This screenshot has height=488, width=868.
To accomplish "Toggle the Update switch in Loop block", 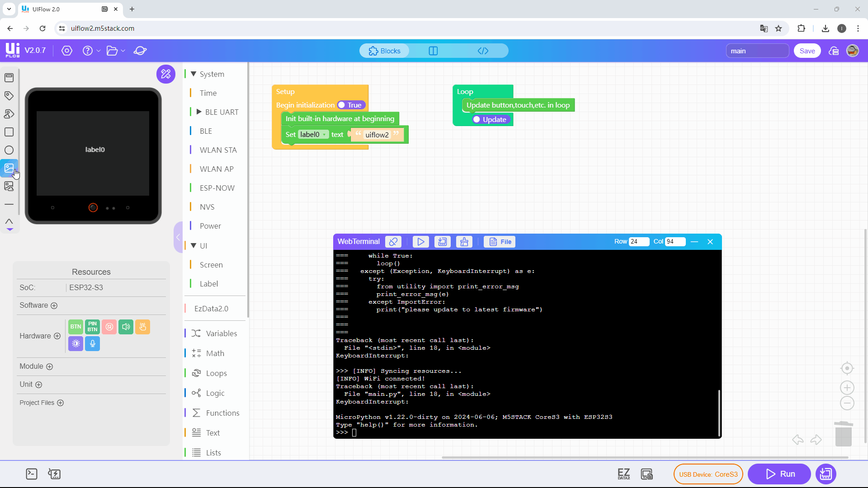I will coord(491,119).
